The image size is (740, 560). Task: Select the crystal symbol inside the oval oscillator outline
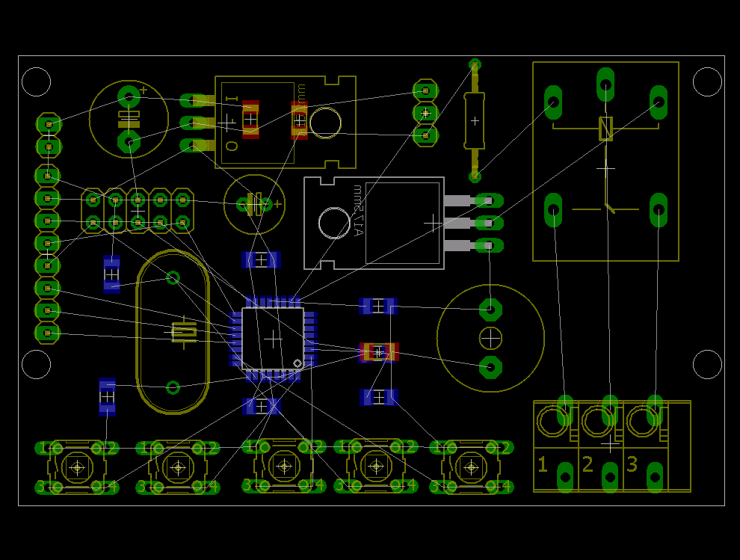[184, 332]
